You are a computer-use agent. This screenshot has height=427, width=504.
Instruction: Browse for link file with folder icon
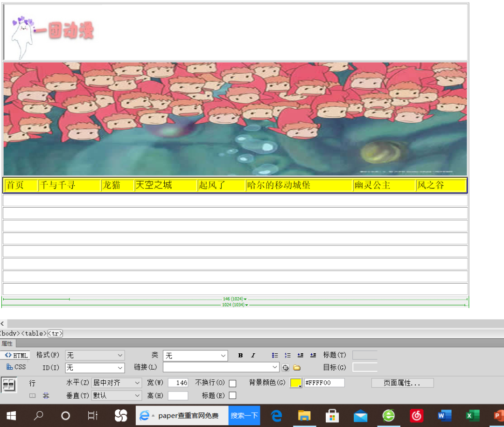tap(297, 368)
